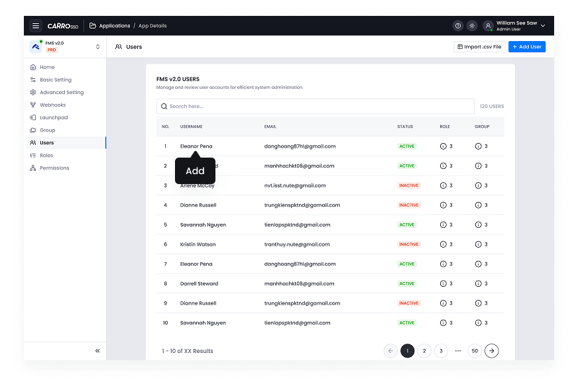Open William See Saw's avatar

coord(488,25)
